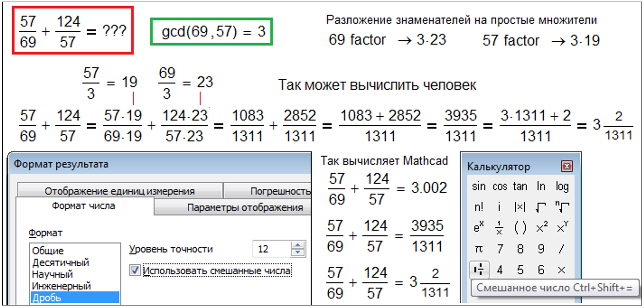Insert the pi constant
This screenshot has width=644, height=308.
[x=479, y=249]
